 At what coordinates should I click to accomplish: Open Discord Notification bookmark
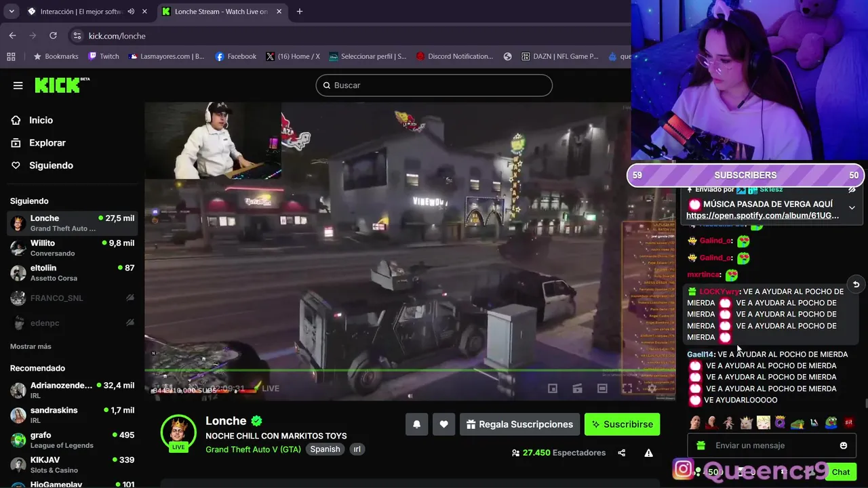pos(454,56)
